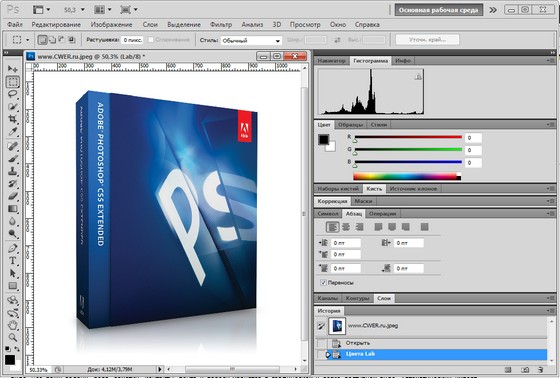The image size is (560, 378).
Task: Pick the Horizontal Type tool
Action: click(x=12, y=260)
